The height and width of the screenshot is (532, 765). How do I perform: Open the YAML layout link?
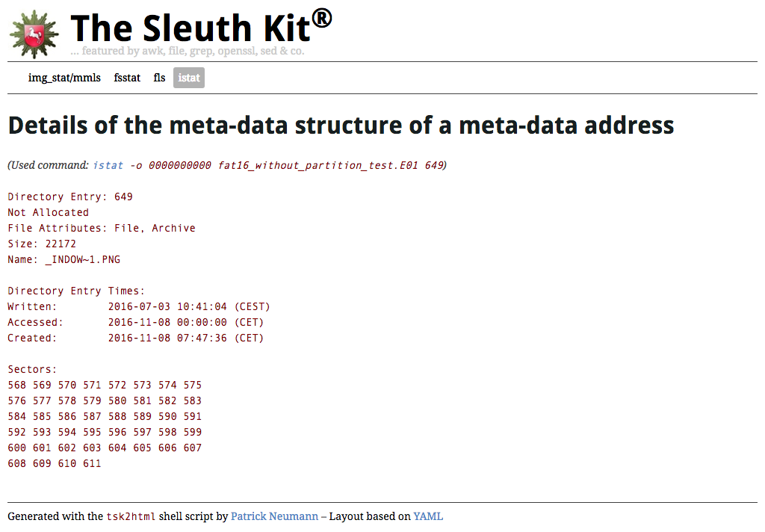428,516
